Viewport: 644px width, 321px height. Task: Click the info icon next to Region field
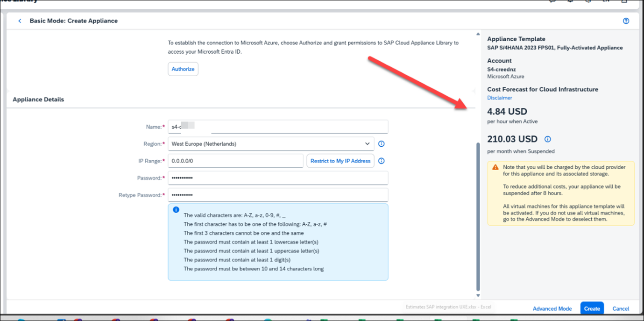point(381,143)
